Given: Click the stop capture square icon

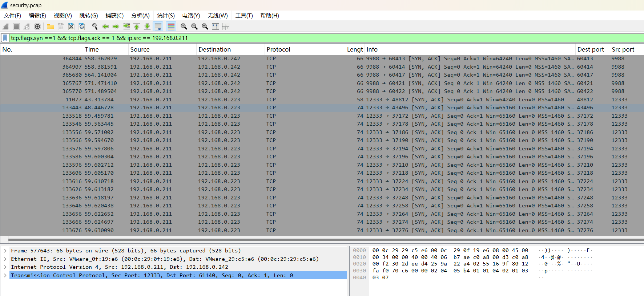Looking at the screenshot, I should [16, 27].
